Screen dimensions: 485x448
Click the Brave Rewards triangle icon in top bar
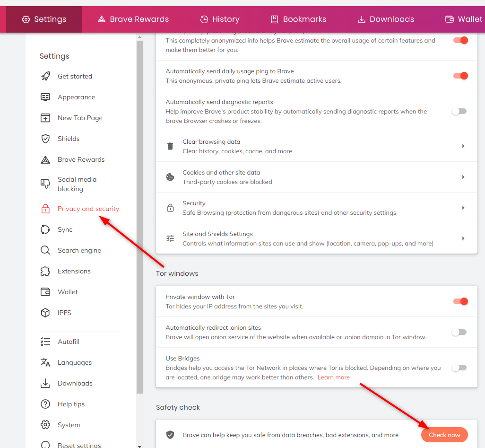click(x=102, y=19)
